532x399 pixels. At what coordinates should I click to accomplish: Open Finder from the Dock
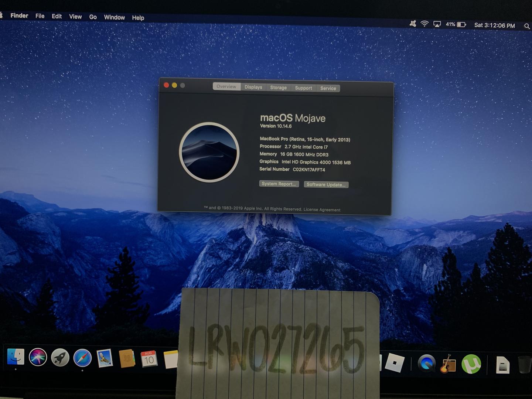pyautogui.click(x=16, y=357)
